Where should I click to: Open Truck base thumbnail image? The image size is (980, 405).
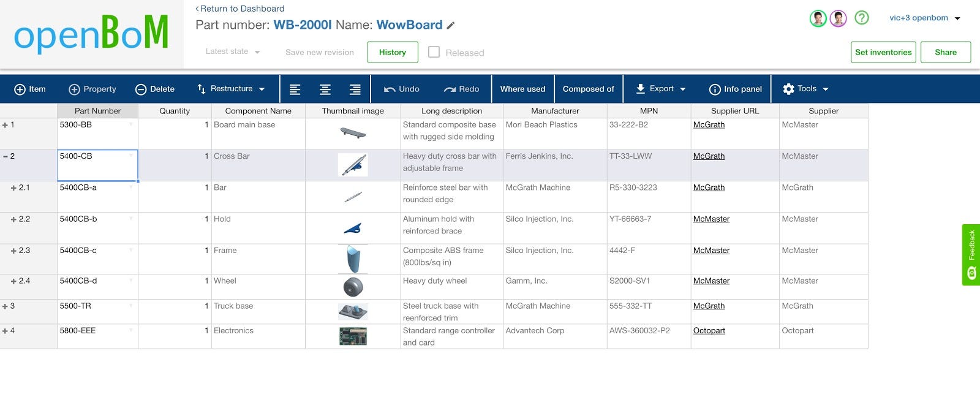353,311
